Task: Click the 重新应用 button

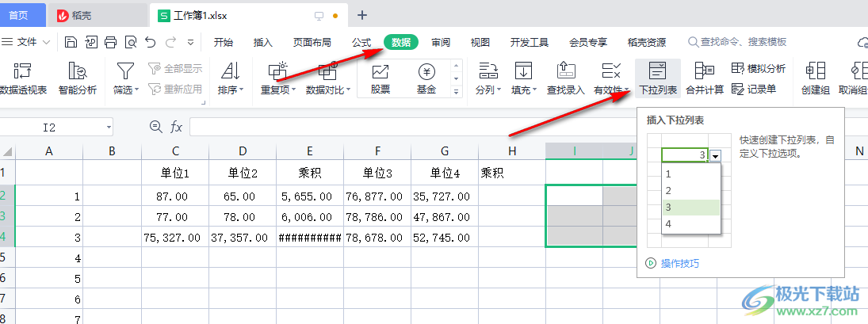Action: click(x=175, y=89)
